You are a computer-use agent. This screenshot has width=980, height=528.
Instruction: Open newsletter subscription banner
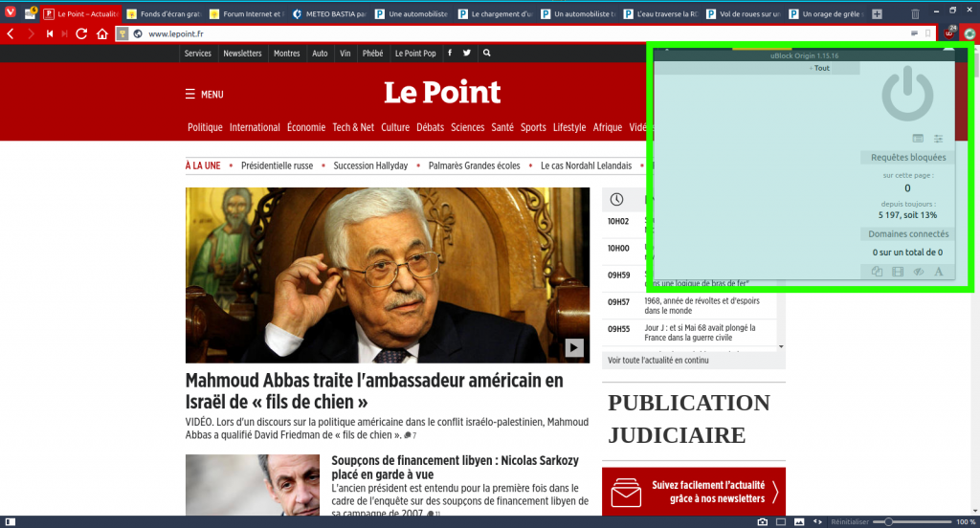pos(694,492)
